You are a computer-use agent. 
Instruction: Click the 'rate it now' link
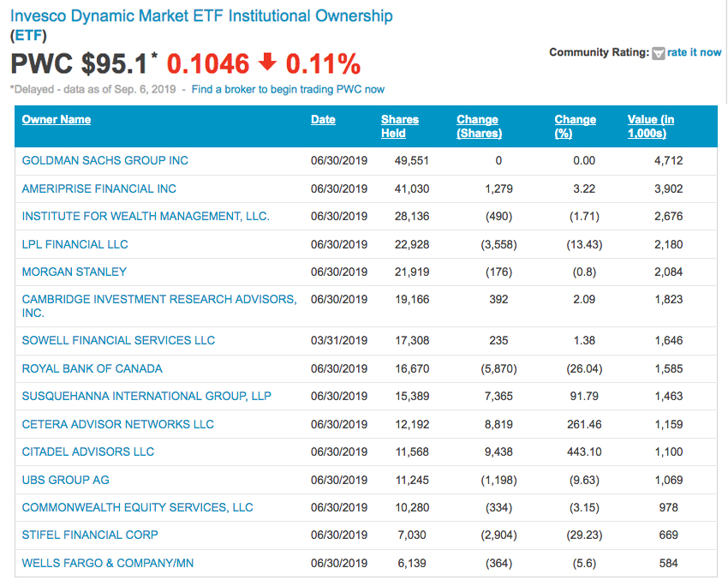[x=694, y=52]
